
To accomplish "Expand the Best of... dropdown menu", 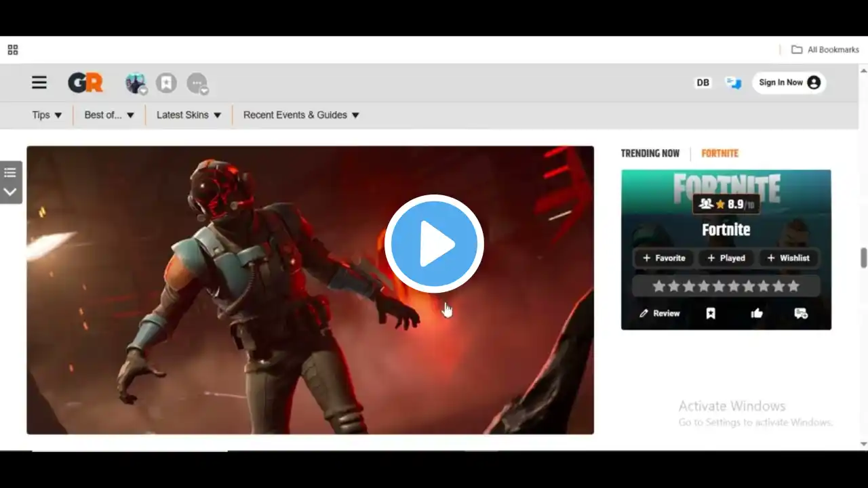I will pos(109,115).
